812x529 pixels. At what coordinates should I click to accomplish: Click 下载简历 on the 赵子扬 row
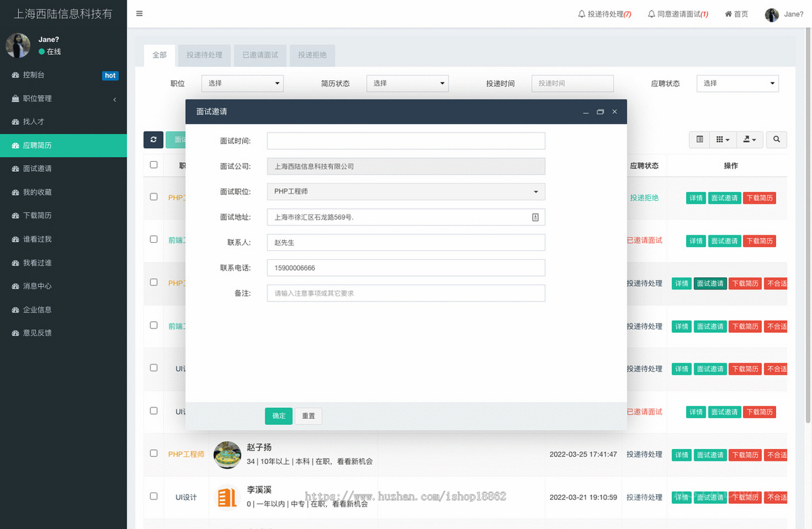click(745, 455)
